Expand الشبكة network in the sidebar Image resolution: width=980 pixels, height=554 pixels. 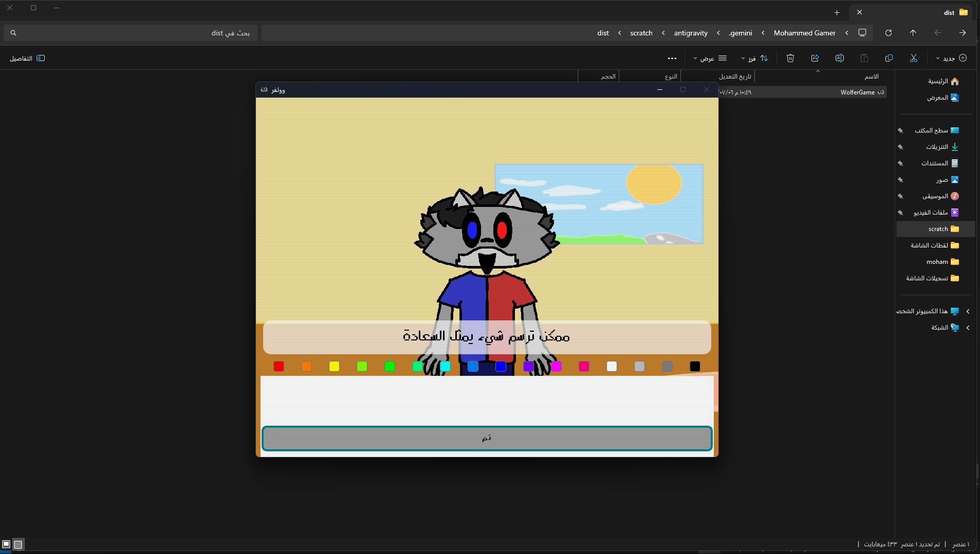tap(968, 328)
